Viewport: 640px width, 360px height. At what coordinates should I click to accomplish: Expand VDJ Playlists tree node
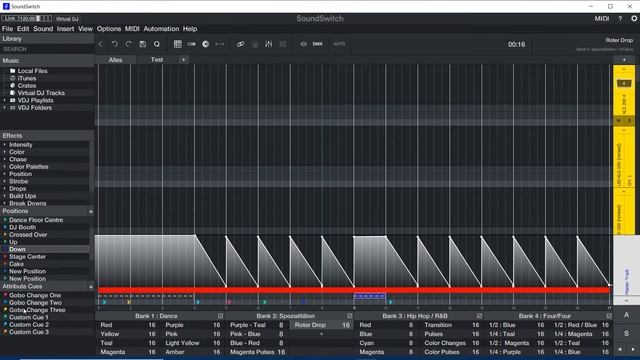(4, 100)
